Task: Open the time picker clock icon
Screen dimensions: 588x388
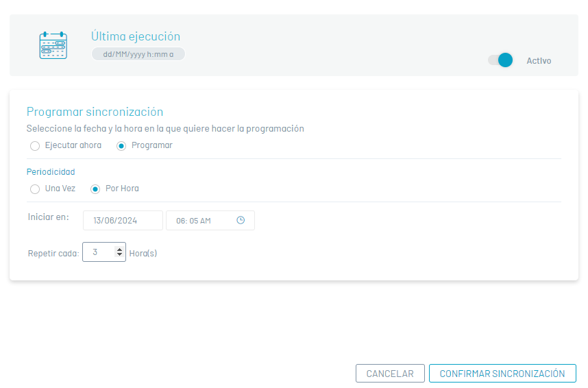Action: pos(241,220)
